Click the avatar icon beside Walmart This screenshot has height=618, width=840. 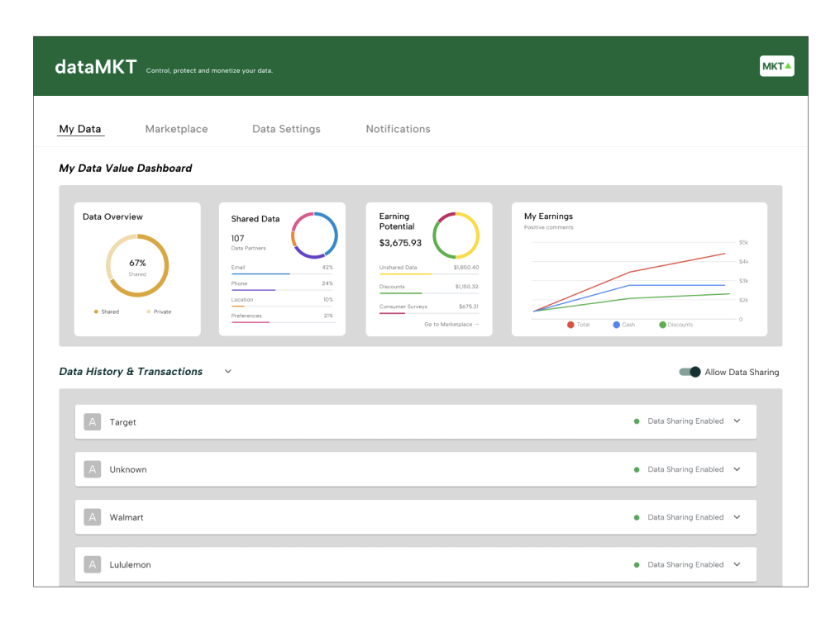[93, 517]
